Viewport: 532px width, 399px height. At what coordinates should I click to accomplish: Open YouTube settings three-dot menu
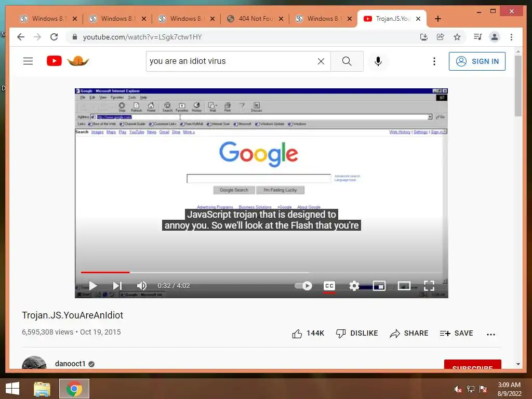(434, 61)
